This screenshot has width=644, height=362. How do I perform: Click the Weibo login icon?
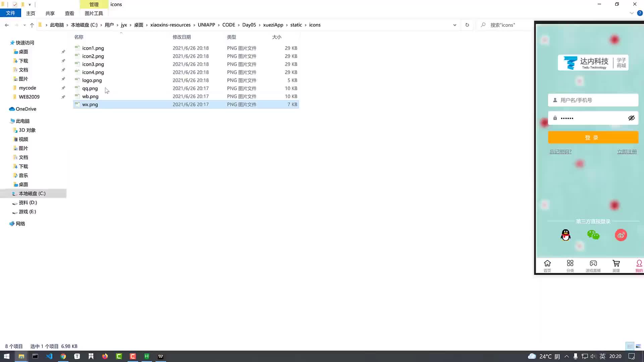pyautogui.click(x=621, y=235)
